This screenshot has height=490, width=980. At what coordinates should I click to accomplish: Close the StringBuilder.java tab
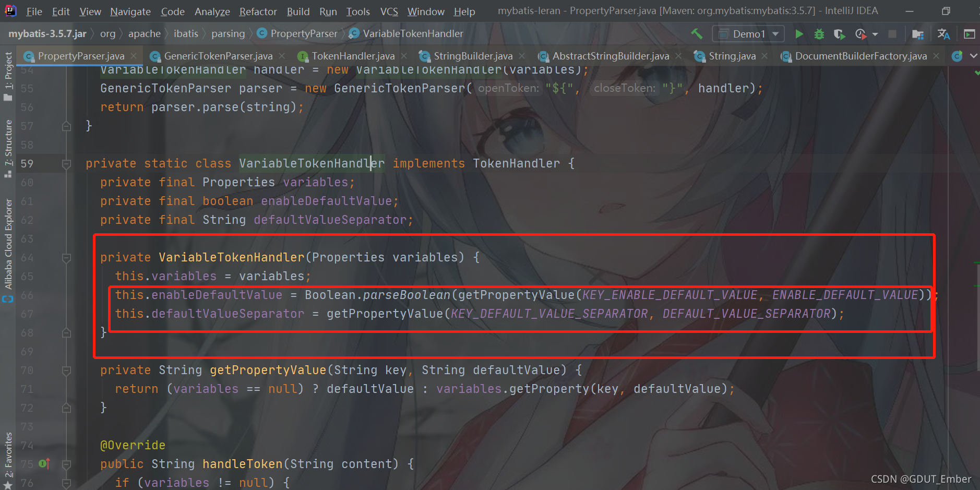522,55
